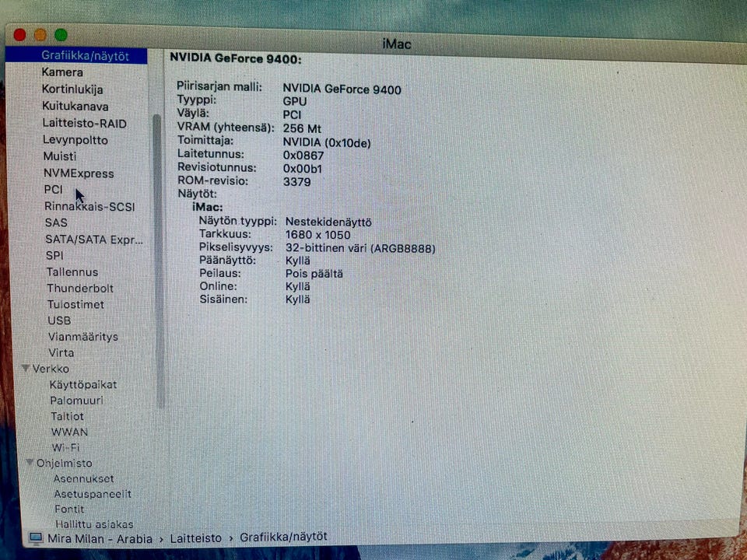This screenshot has width=747, height=560.
Task: Click Laitetunnus value '0x0867'
Action: point(303,156)
